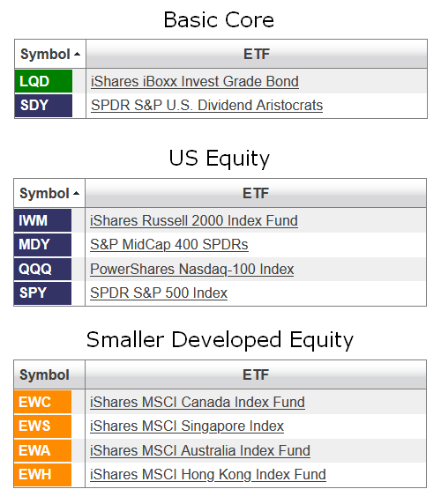Viewport: 441px width, 504px height.
Task: Click the ETF header in US Equity
Action: coord(256,193)
